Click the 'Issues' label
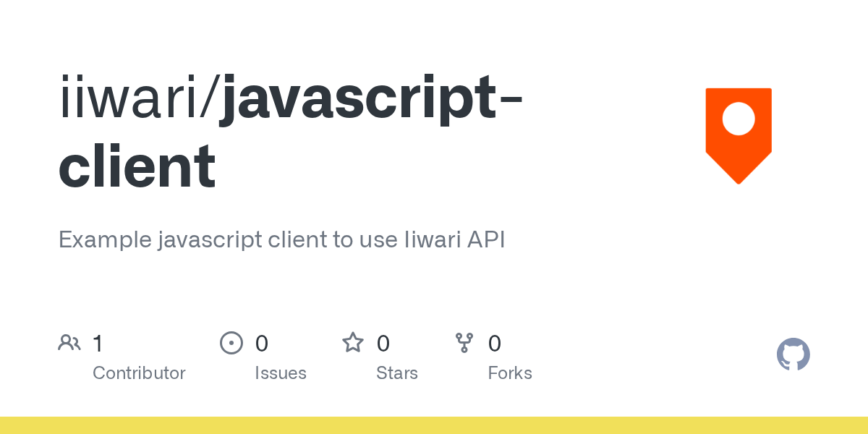This screenshot has height=434, width=868. 281,373
